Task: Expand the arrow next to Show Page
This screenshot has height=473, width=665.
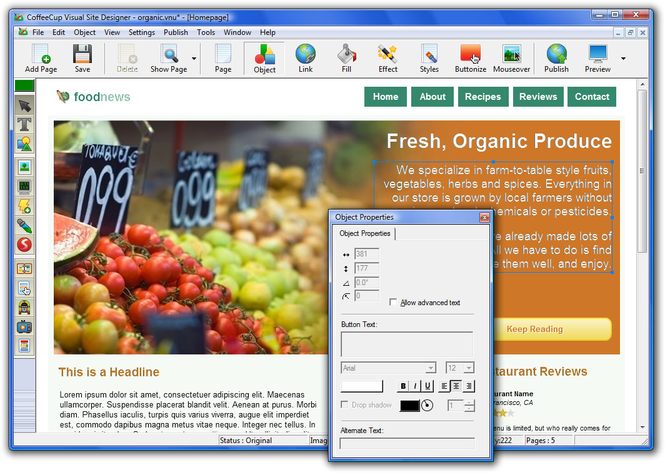Action: pos(194,58)
